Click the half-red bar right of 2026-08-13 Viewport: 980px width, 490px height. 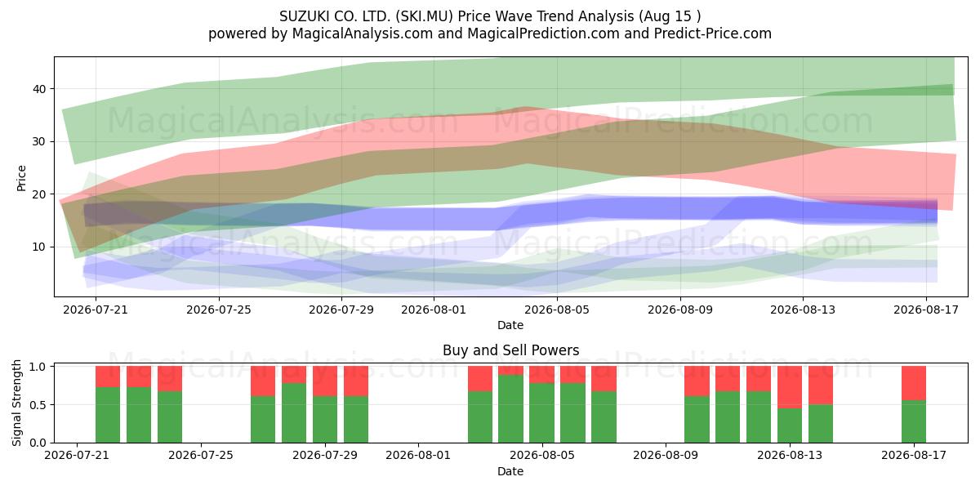821,385
